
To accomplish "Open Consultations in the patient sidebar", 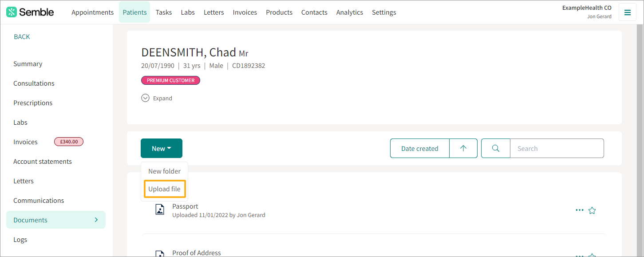I will coord(34,83).
